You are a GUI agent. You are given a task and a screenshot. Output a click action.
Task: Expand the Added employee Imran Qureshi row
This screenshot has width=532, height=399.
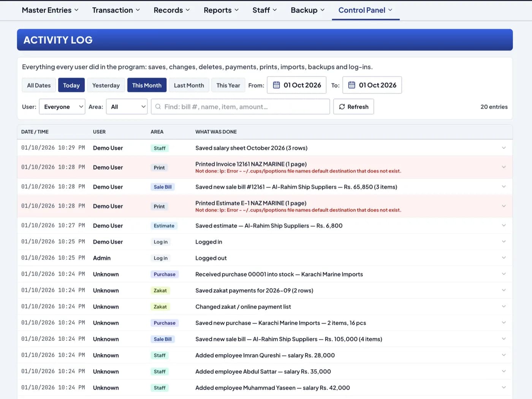point(504,355)
